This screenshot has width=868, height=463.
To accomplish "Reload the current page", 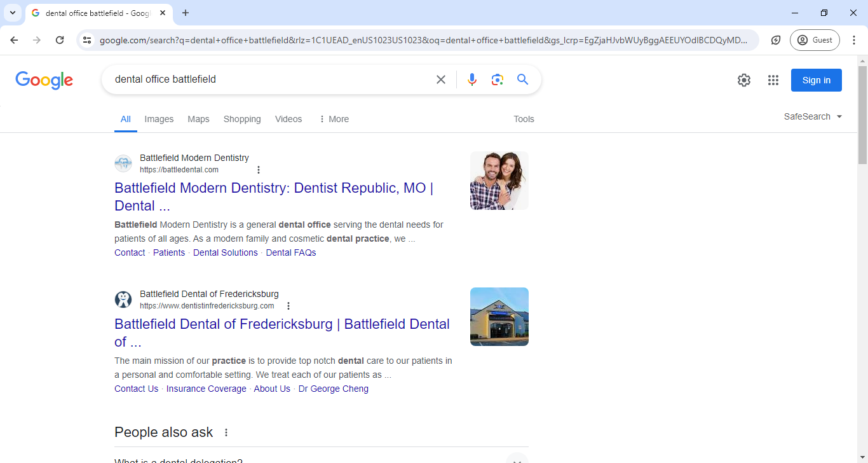I will pyautogui.click(x=60, y=40).
